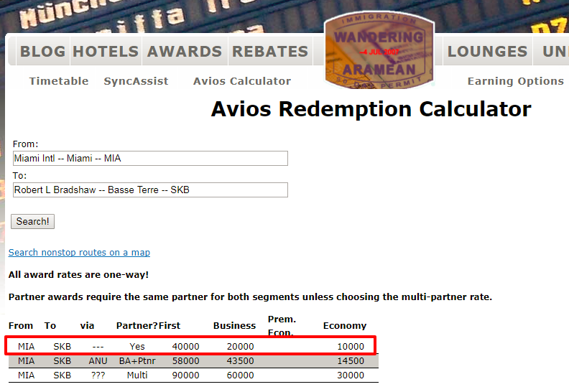This screenshot has width=569, height=392.
Task: Click the Yes partner cell
Action: [137, 346]
